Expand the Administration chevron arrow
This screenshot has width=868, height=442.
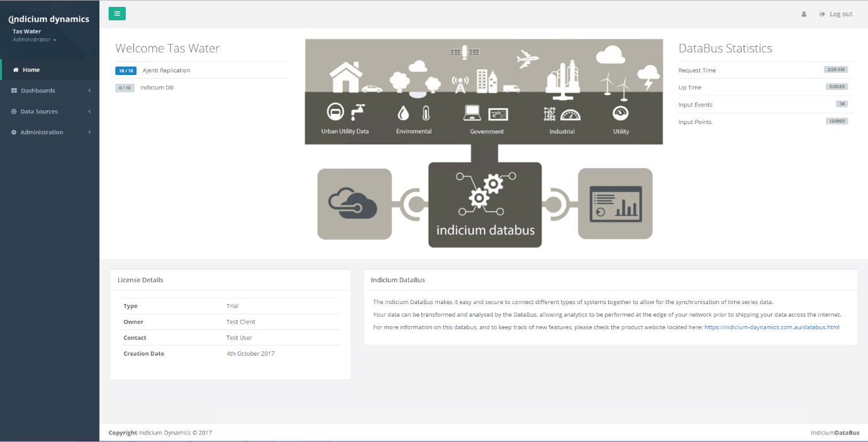(89, 132)
